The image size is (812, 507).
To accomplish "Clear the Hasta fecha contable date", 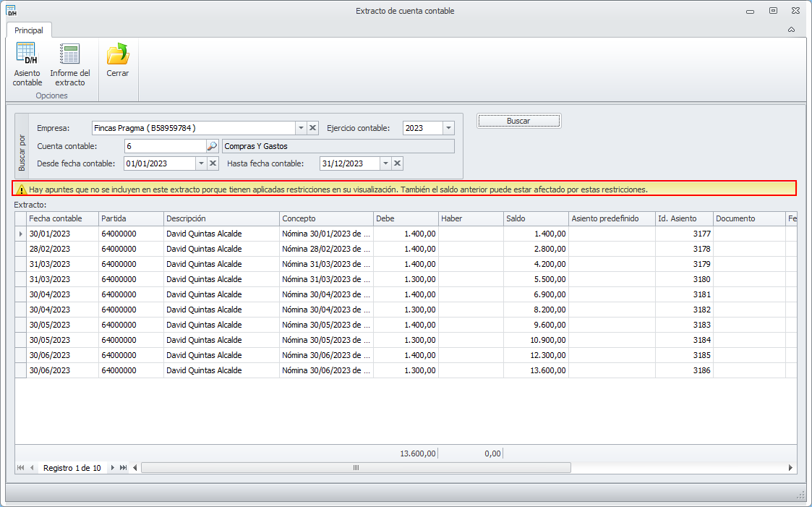I will pos(398,163).
